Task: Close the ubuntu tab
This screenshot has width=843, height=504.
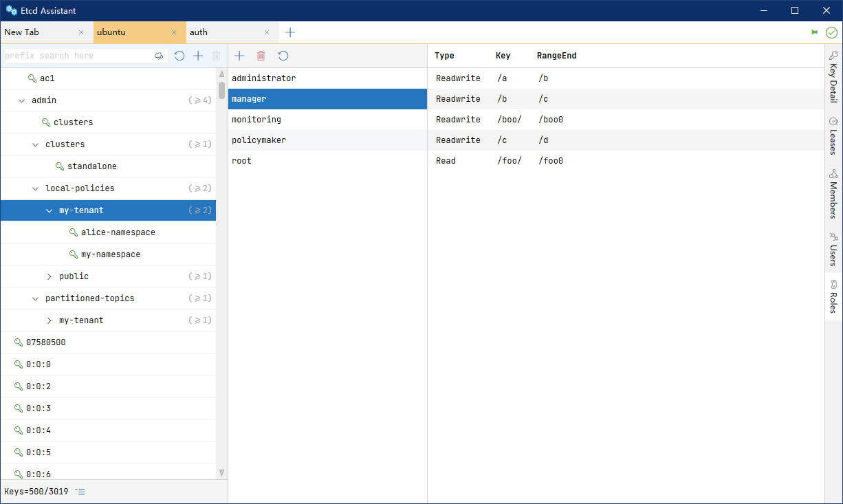Action: [174, 32]
